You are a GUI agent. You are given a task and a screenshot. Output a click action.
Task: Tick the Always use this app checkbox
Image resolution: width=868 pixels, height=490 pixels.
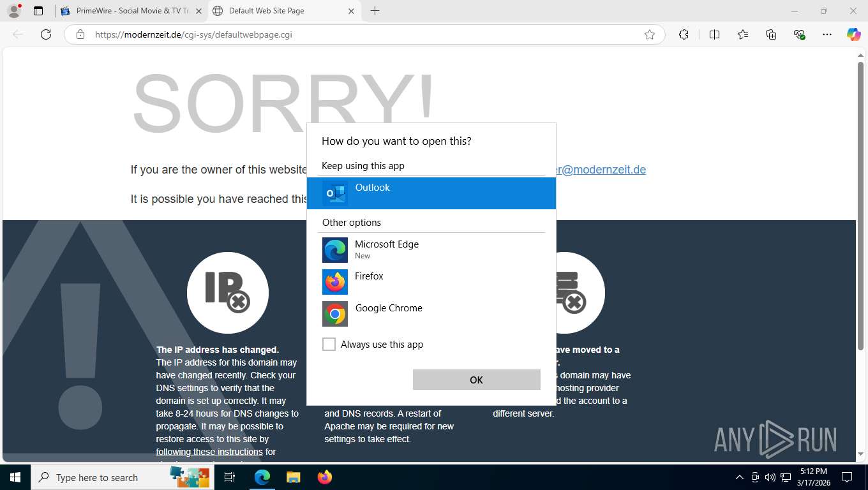[329, 345]
